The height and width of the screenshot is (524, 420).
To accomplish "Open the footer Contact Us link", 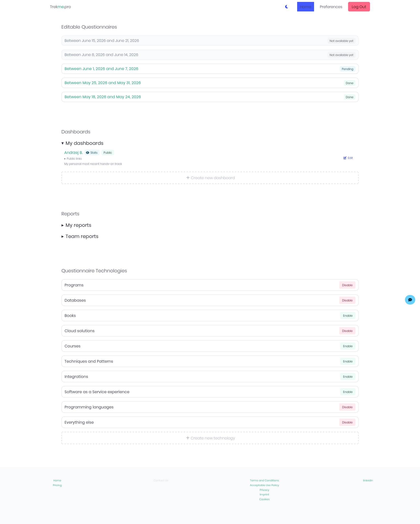I will click(161, 480).
